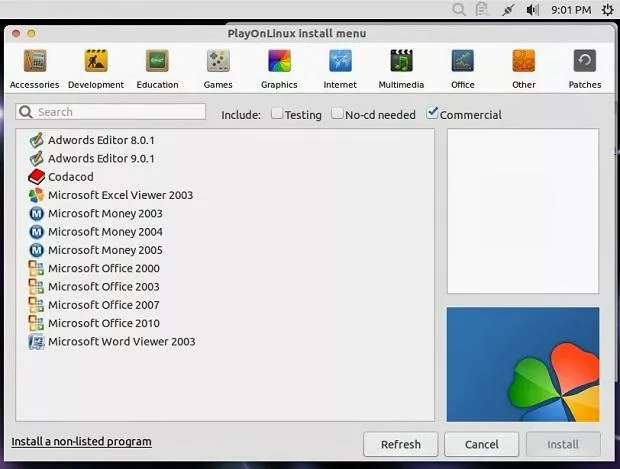Enable the Testing checkbox
Image resolution: width=620 pixels, height=469 pixels.
click(277, 114)
